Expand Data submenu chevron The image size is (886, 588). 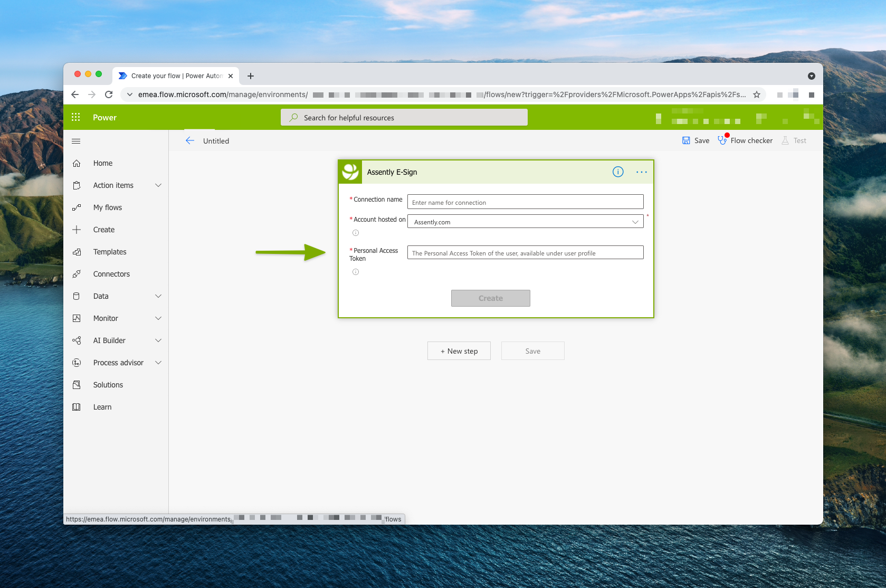click(x=158, y=296)
